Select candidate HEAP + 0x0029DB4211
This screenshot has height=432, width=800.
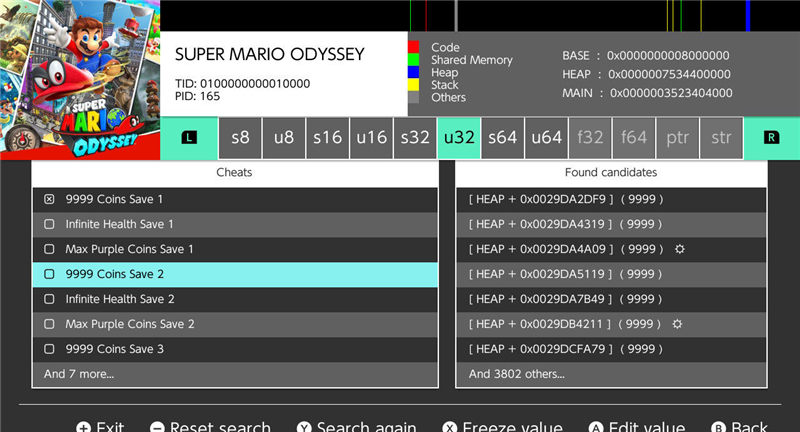coord(611,324)
